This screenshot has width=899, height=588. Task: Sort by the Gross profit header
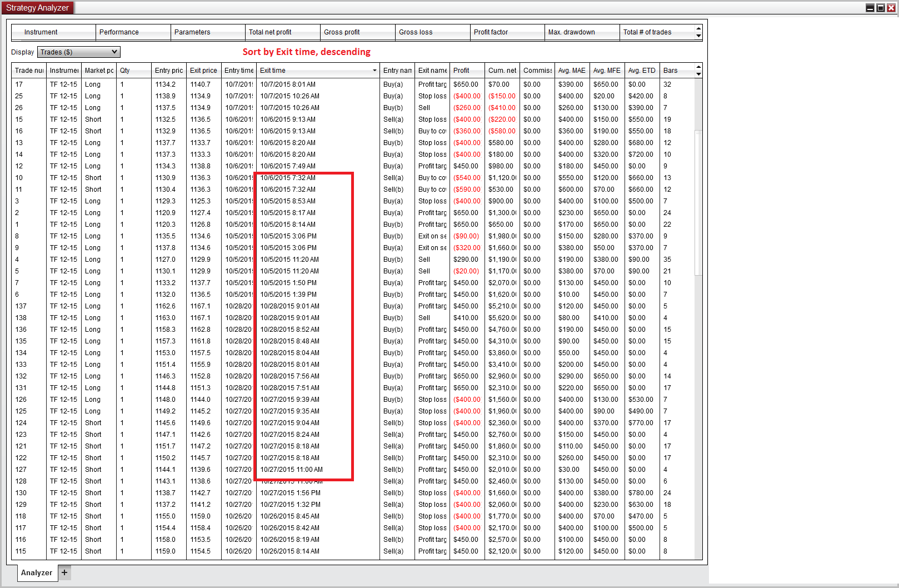coord(358,32)
